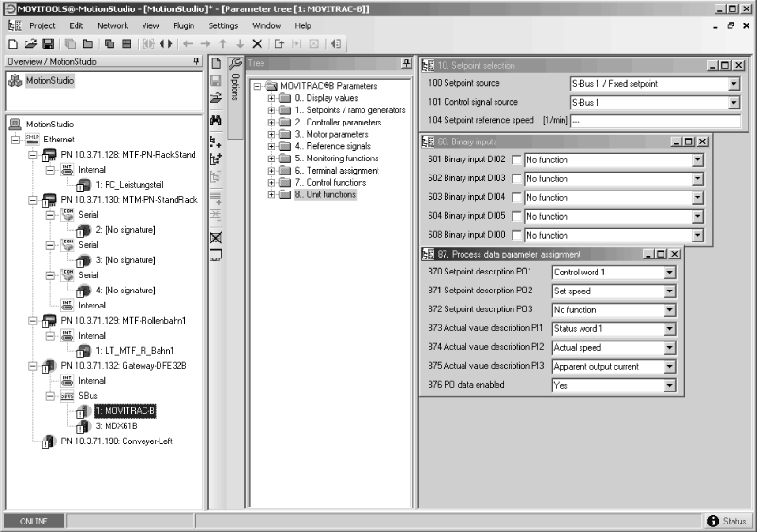Open the 875 Actual value description PI3 dropdown
This screenshot has width=757, height=532.
[669, 367]
